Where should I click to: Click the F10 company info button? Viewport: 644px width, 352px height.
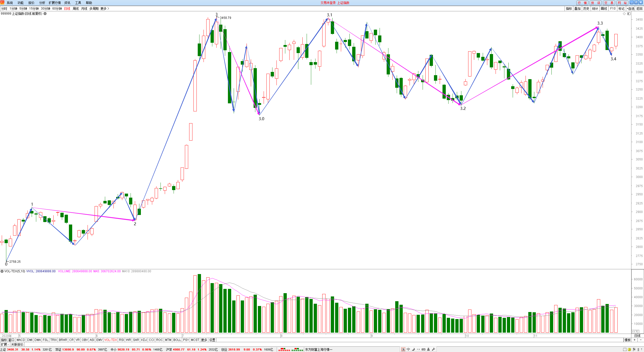click(x=613, y=9)
